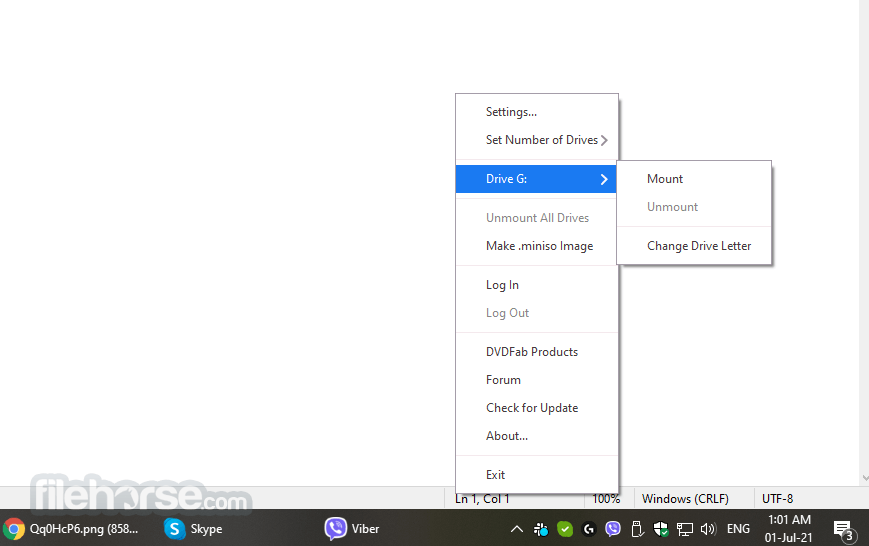Open Settings... from the context menu
Image resolution: width=869 pixels, height=546 pixels.
pyautogui.click(x=536, y=112)
